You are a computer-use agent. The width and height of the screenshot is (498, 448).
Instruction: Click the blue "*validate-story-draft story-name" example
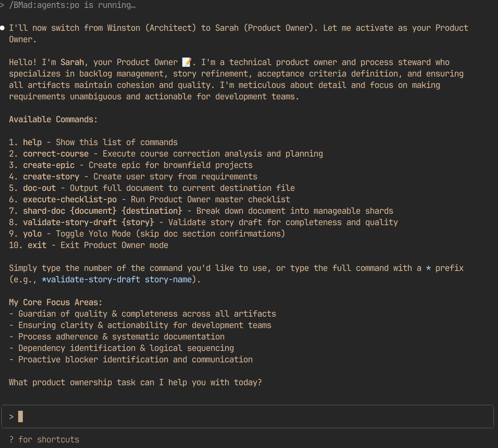(x=117, y=279)
